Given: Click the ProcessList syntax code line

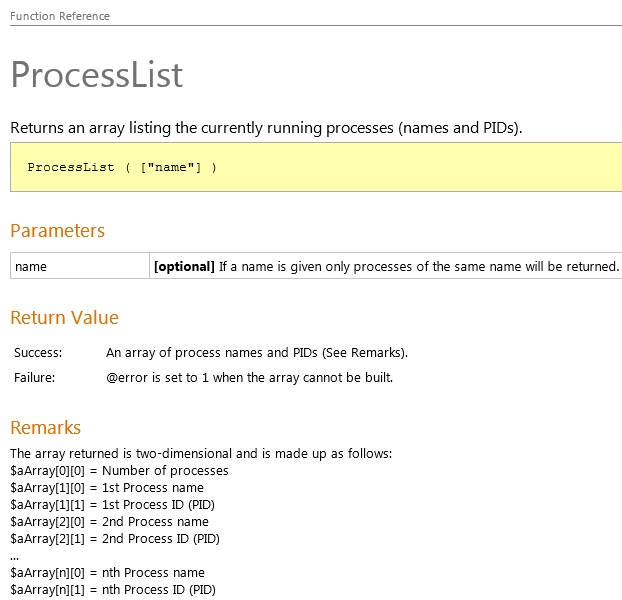Looking at the screenshot, I should tap(122, 167).
